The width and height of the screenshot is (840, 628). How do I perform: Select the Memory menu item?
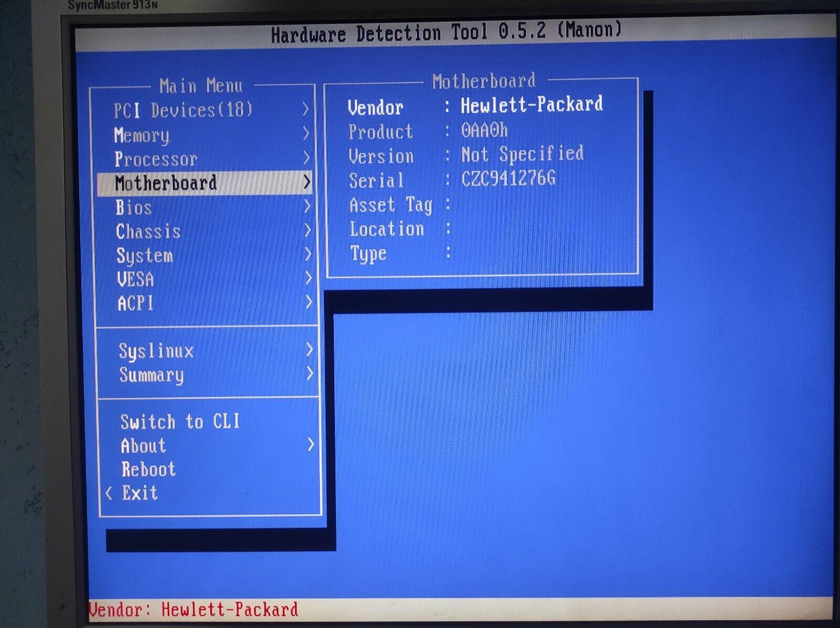pyautogui.click(x=142, y=135)
